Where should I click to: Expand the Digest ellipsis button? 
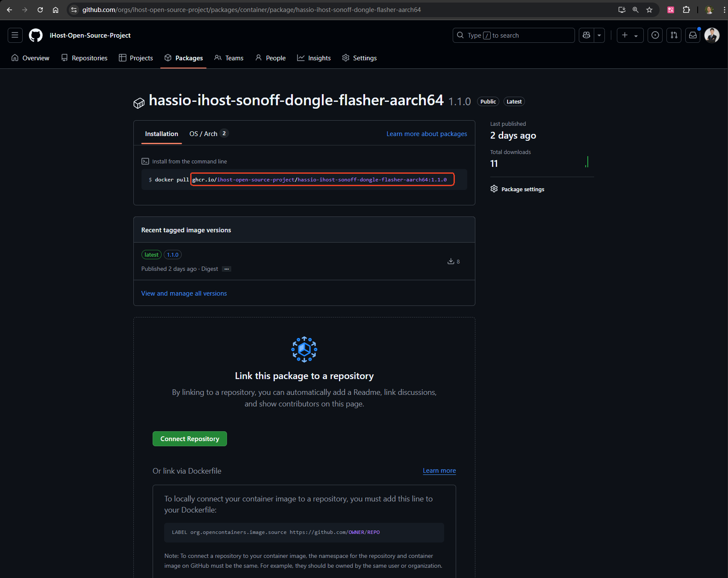[227, 269]
